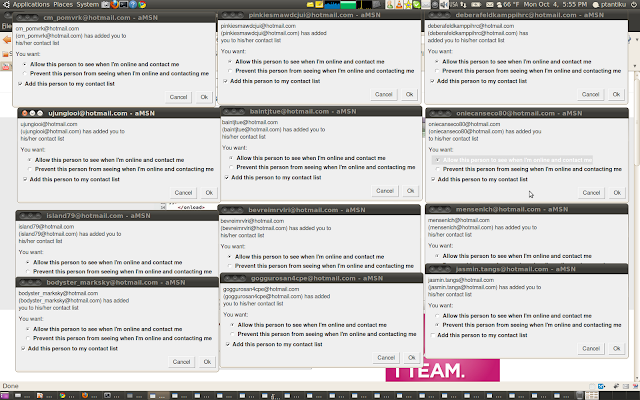Open the Applications menu

(31, 4)
